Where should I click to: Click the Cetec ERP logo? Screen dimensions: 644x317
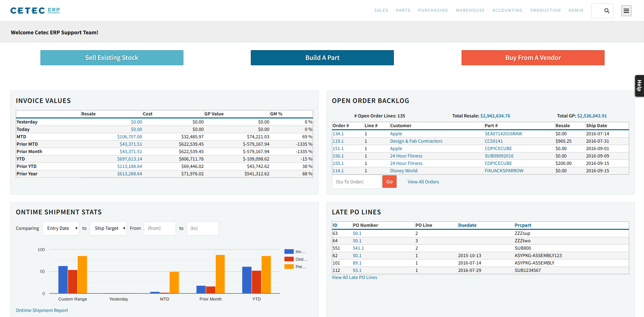pyautogui.click(x=35, y=10)
